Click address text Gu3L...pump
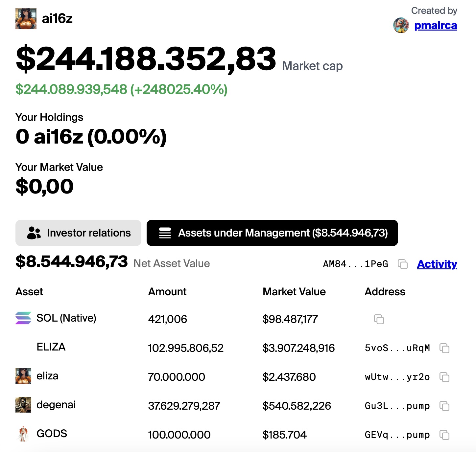Screen dimensions: 476x452 (x=397, y=406)
